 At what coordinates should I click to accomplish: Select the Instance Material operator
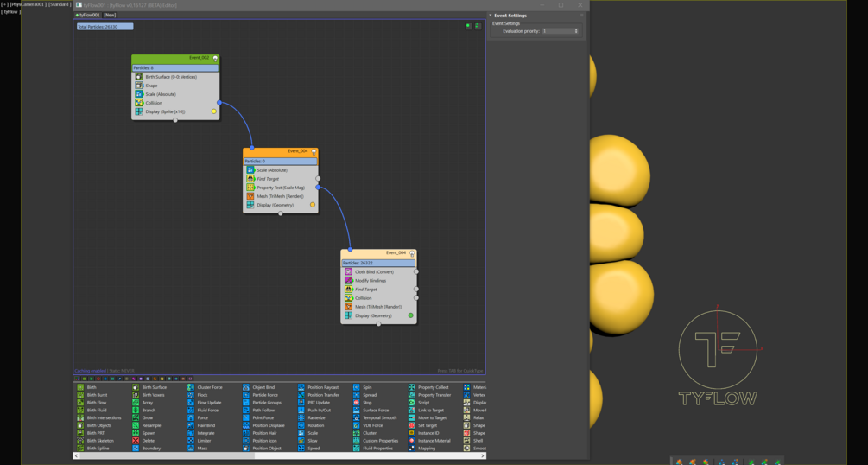429,441
